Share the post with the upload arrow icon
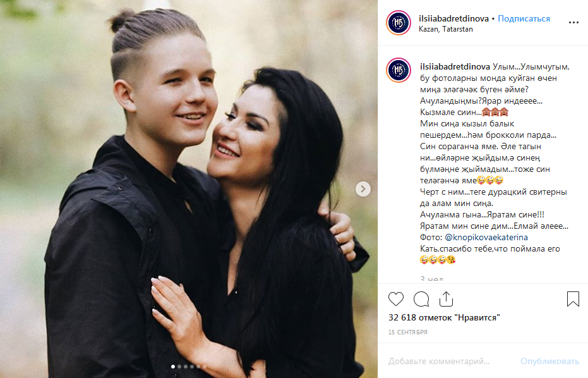Image resolution: width=588 pixels, height=378 pixels. click(x=447, y=299)
